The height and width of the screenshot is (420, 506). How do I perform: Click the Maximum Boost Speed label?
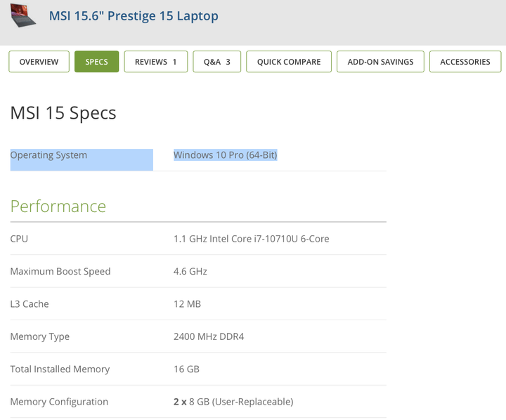[x=60, y=272]
